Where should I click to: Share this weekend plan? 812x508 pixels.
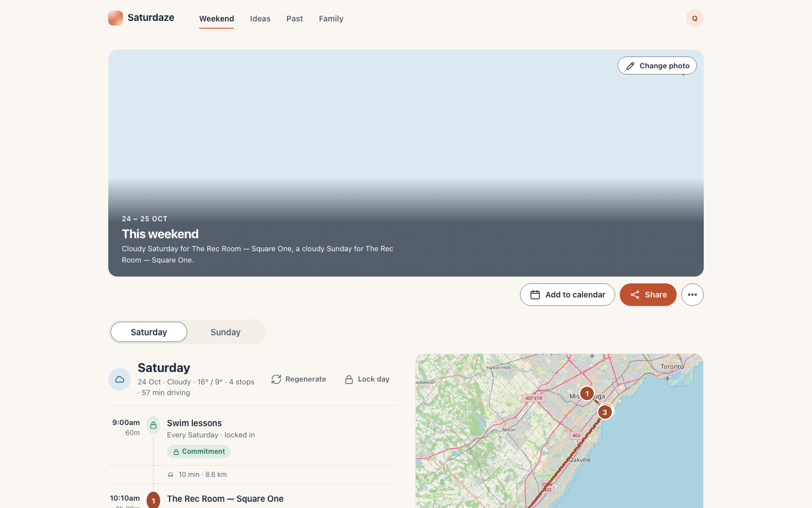click(x=648, y=295)
